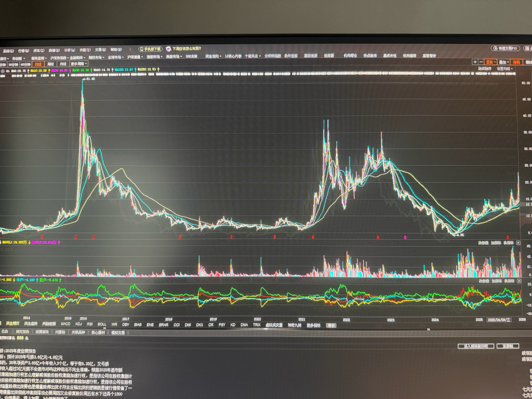532x399 pixels.
Task: Open the 所属板块 tab
Action: [42, 332]
